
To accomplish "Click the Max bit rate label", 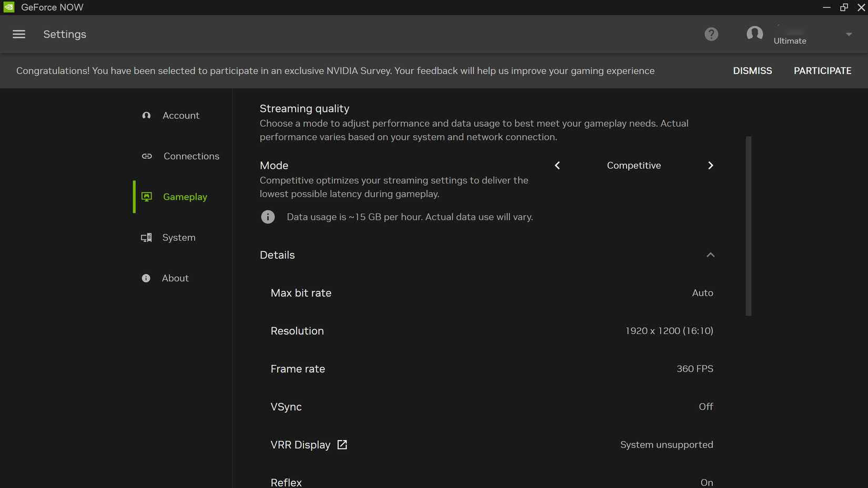I will (301, 293).
